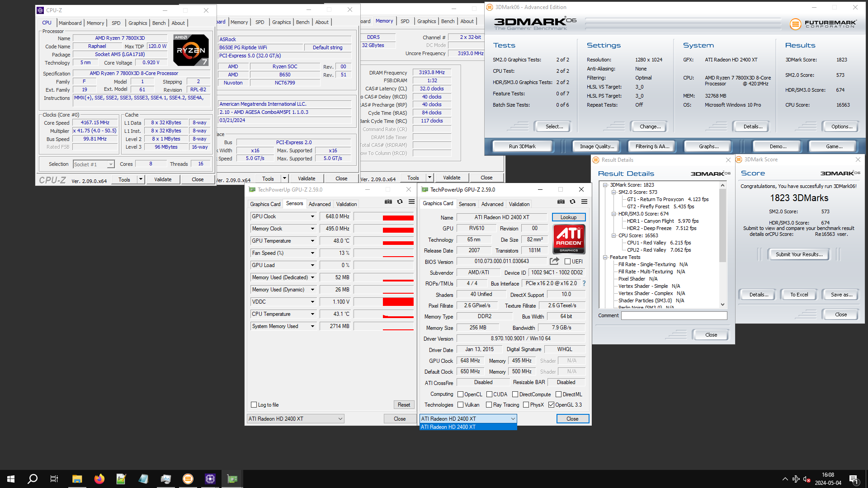
Task: Toggle the OpenGL 3.3 checkbox
Action: [551, 405]
